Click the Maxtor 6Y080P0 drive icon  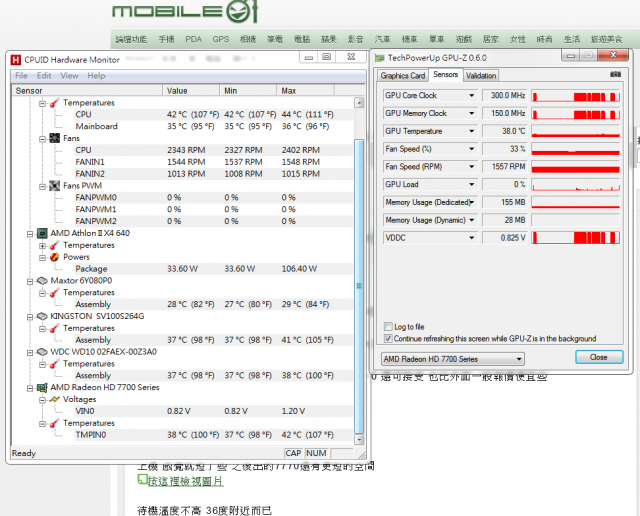point(42,281)
